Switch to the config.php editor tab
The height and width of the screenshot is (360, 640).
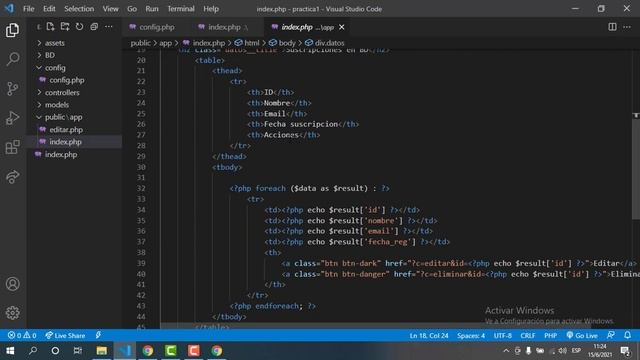[156, 27]
